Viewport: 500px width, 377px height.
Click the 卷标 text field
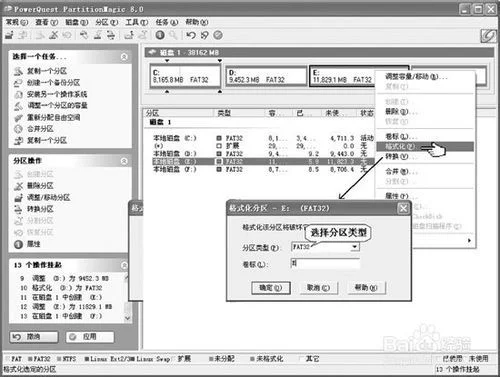click(x=325, y=263)
